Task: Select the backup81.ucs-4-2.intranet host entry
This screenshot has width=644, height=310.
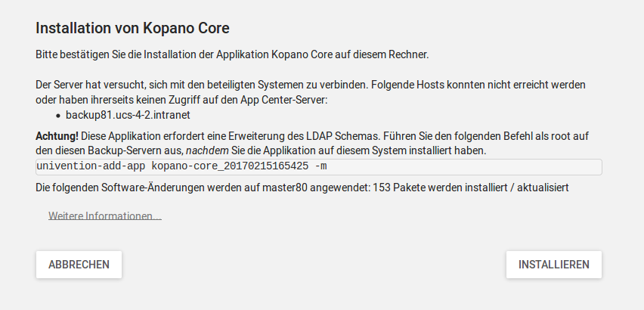Action: click(x=126, y=116)
